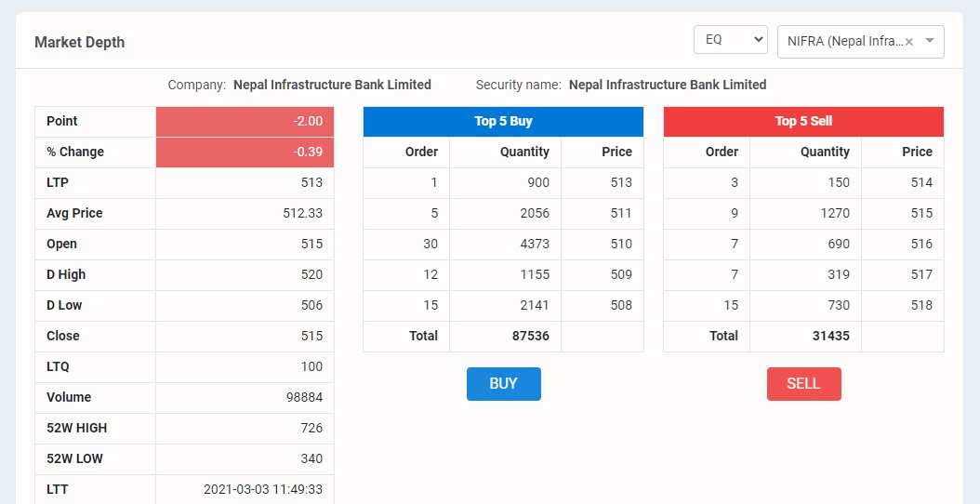
Task: Click buy price '510'
Action: point(621,244)
